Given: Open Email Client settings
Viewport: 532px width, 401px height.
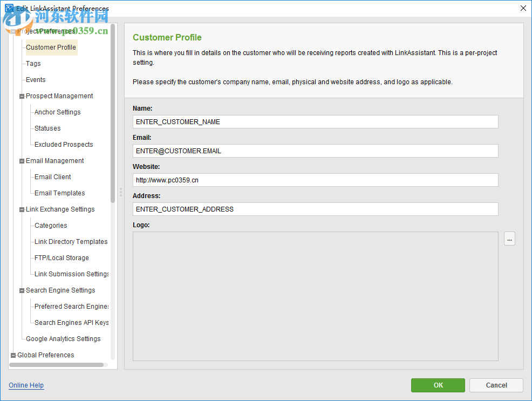Looking at the screenshot, I should [x=52, y=176].
